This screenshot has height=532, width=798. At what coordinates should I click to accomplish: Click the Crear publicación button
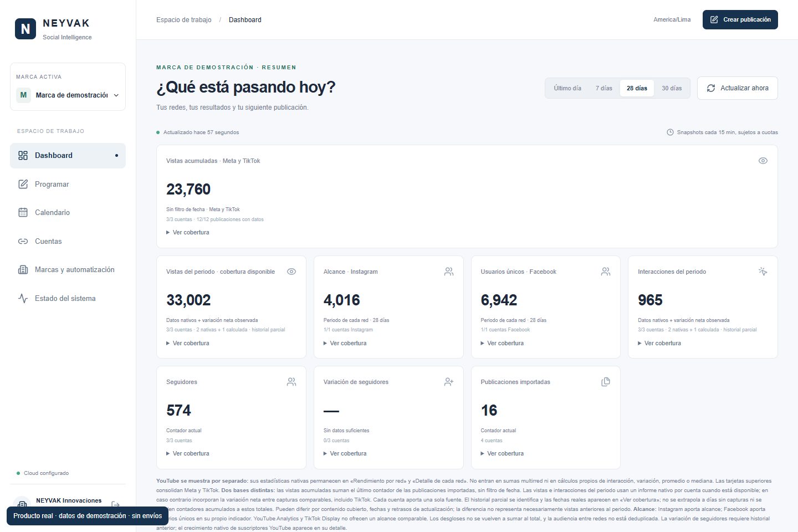pos(740,19)
